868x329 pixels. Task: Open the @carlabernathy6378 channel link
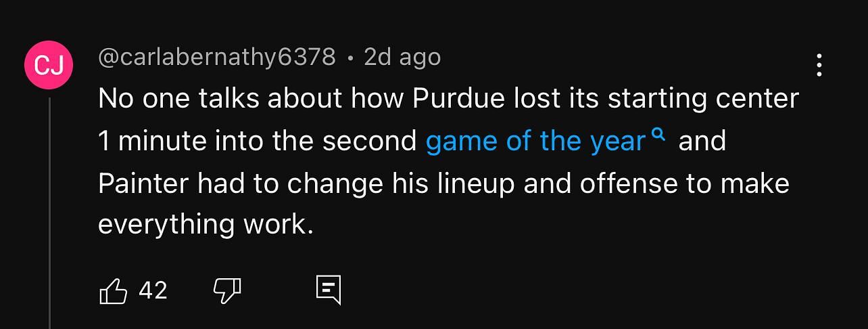(216, 58)
